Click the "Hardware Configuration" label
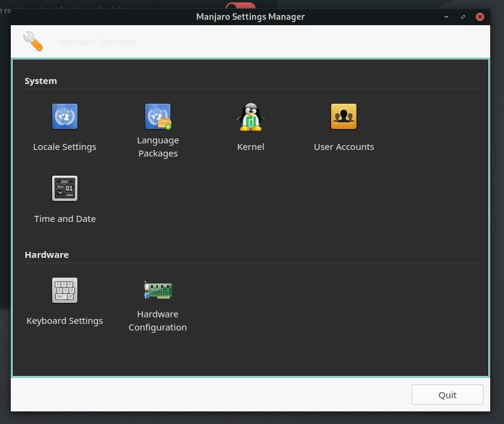 (158, 321)
